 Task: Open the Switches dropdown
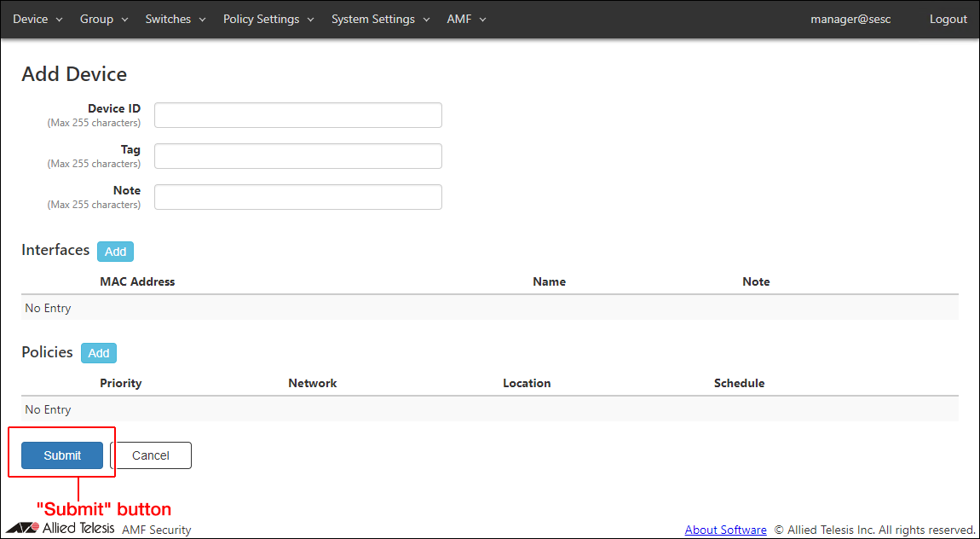176,19
